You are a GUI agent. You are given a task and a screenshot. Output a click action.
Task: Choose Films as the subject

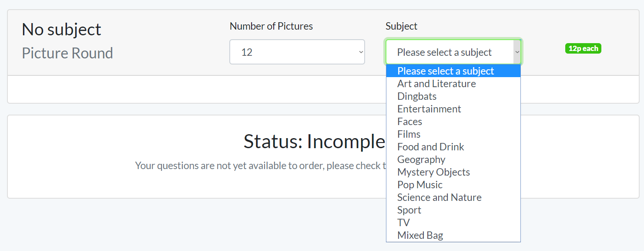click(x=409, y=134)
